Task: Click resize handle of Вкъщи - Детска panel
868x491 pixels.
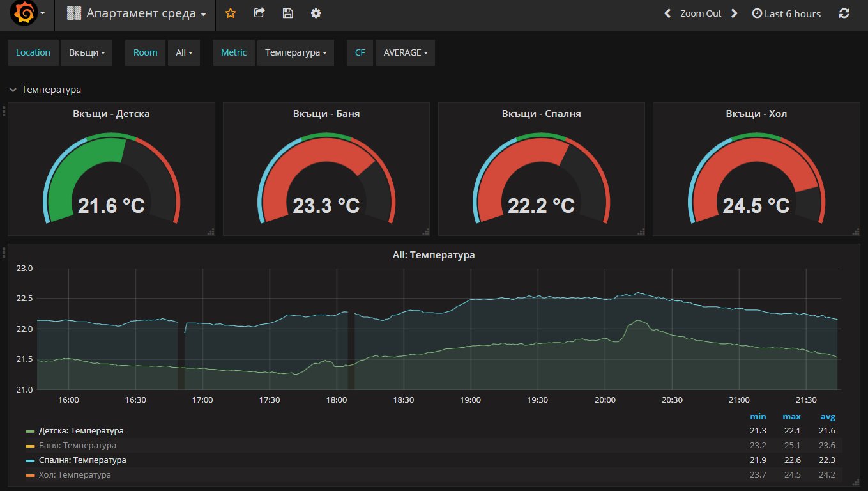Action: tap(211, 231)
